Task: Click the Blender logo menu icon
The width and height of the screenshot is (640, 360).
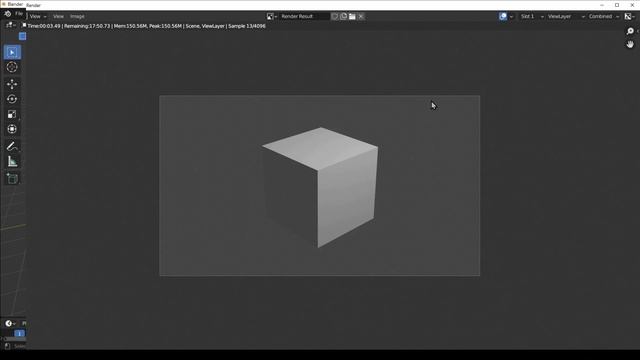Action: click(x=8, y=14)
